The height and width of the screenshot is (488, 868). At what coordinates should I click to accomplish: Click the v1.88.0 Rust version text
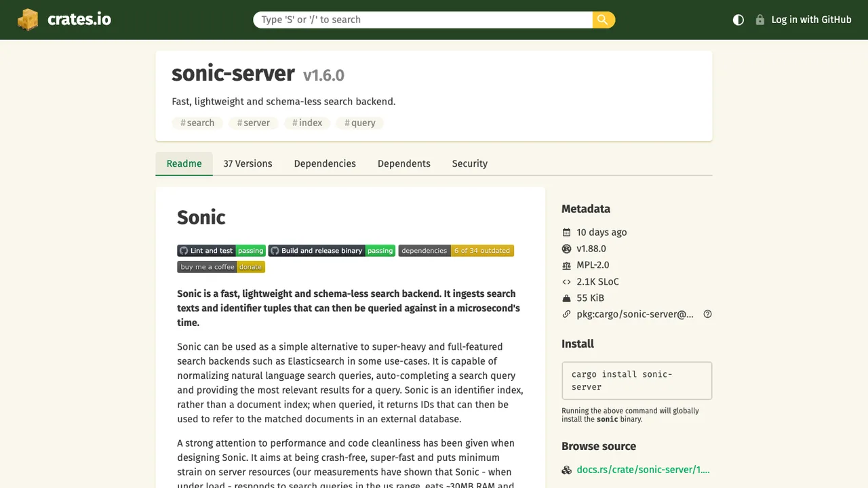[x=591, y=249]
